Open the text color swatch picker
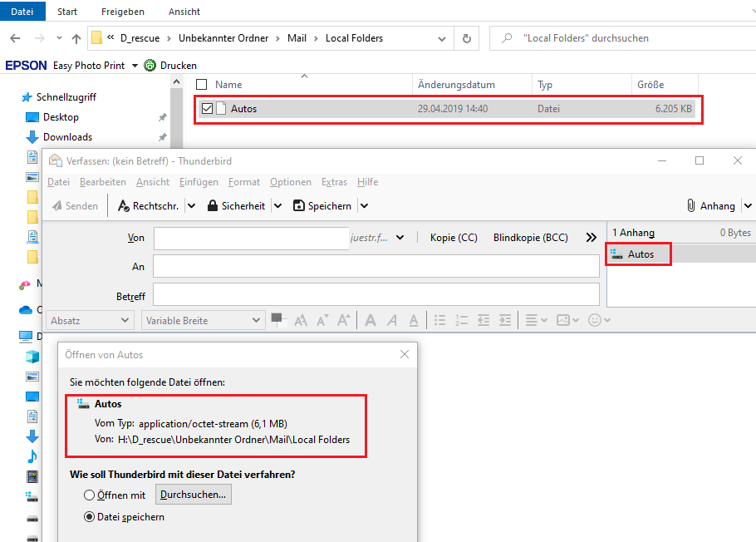The height and width of the screenshot is (542, 756). (x=278, y=320)
